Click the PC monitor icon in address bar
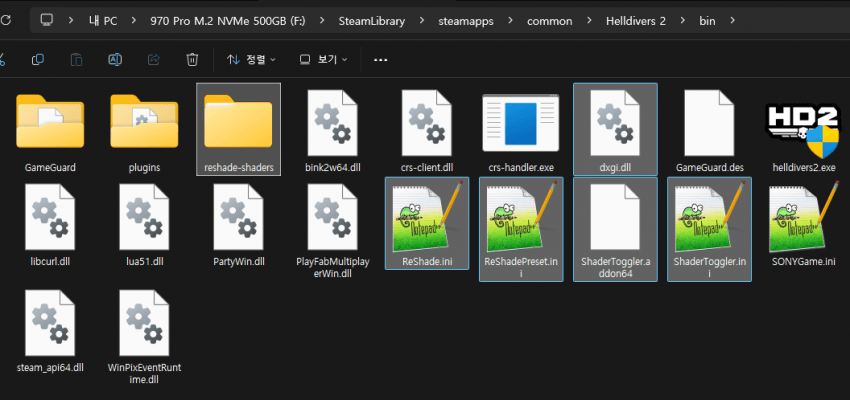Image resolution: width=850 pixels, height=400 pixels. pyautogui.click(x=47, y=21)
